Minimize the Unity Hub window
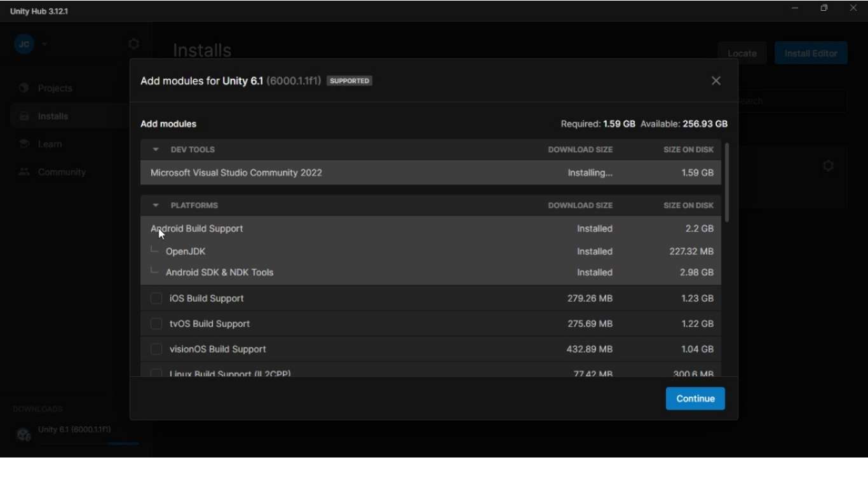The height and width of the screenshot is (488, 868). [x=795, y=8]
